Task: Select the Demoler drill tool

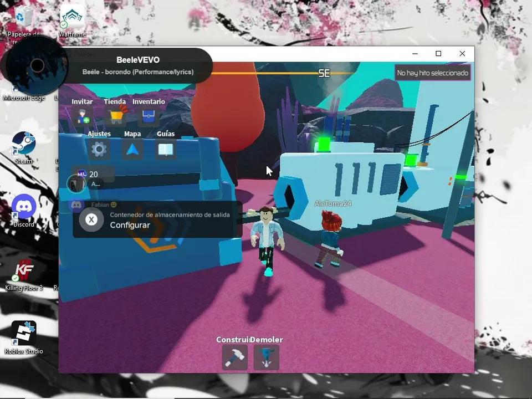Action: 267,357
